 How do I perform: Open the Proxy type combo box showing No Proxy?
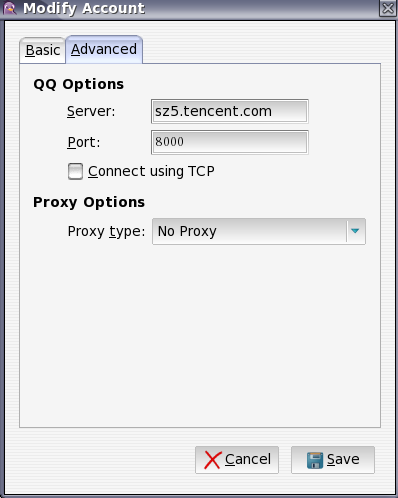259,231
